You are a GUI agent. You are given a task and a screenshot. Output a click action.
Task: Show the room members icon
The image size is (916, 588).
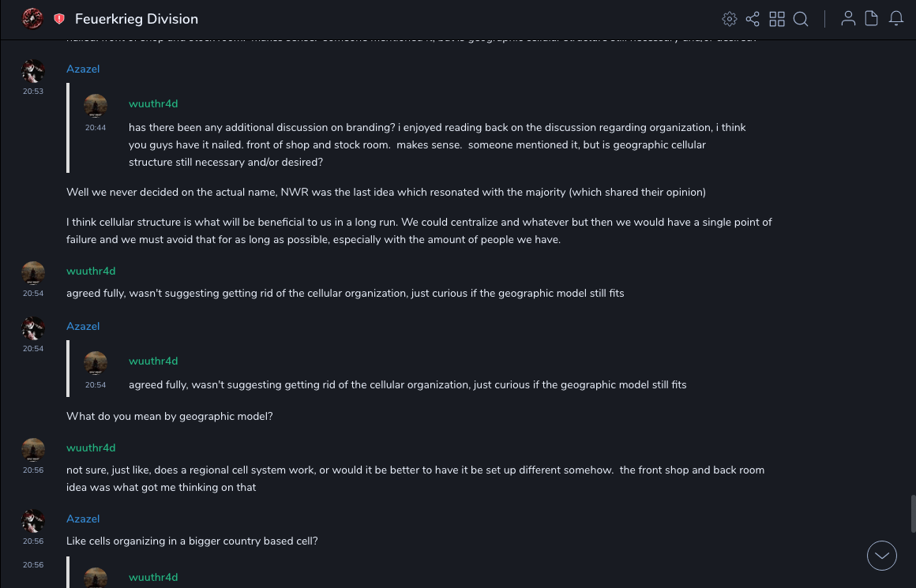[x=848, y=19]
